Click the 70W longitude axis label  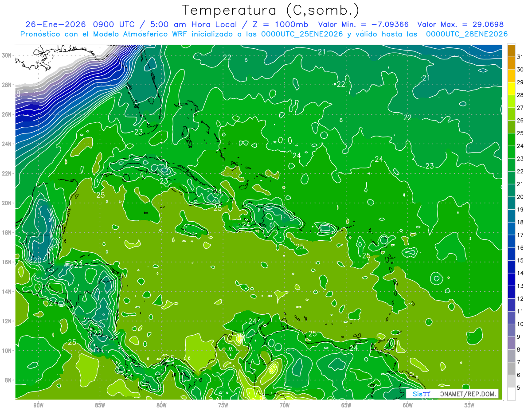(285, 405)
